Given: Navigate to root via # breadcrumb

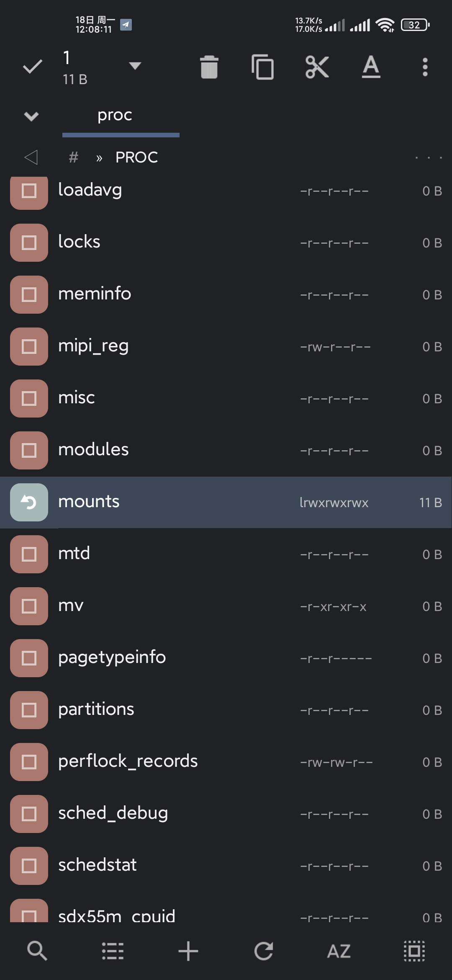Looking at the screenshot, I should [x=73, y=157].
